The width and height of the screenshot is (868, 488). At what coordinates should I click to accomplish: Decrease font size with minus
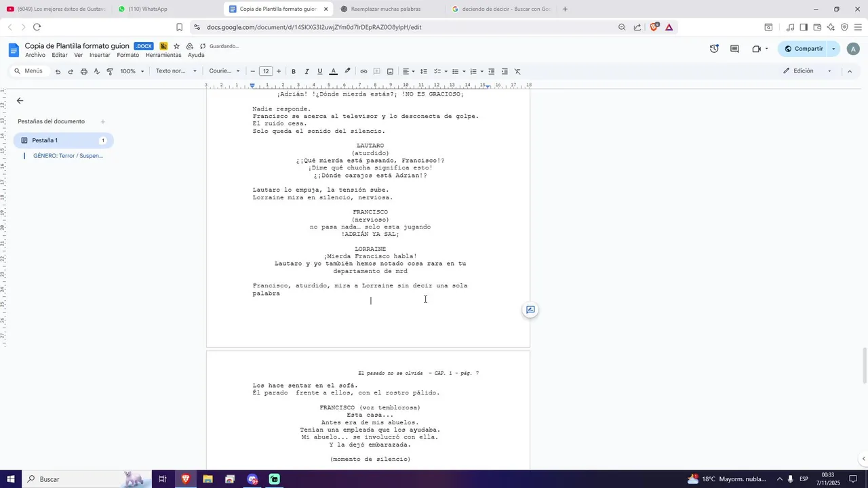click(253, 71)
